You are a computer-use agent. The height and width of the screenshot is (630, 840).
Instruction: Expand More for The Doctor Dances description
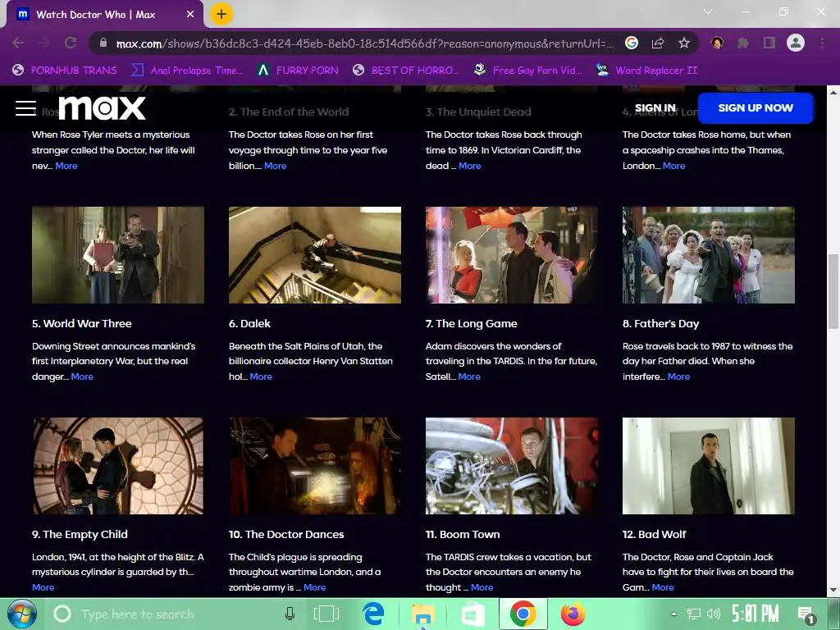coord(314,587)
